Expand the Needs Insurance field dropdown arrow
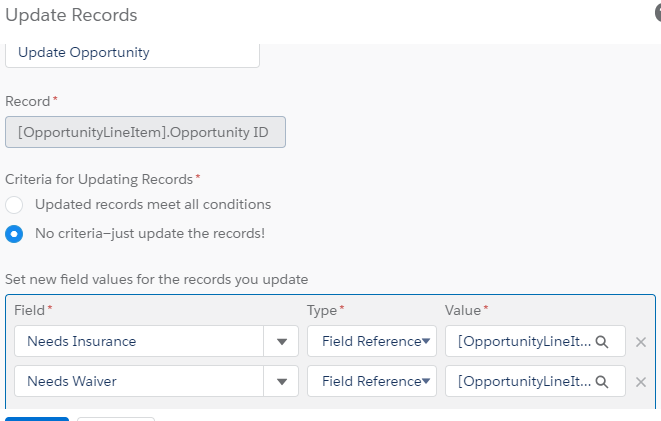661x421 pixels. [281, 342]
